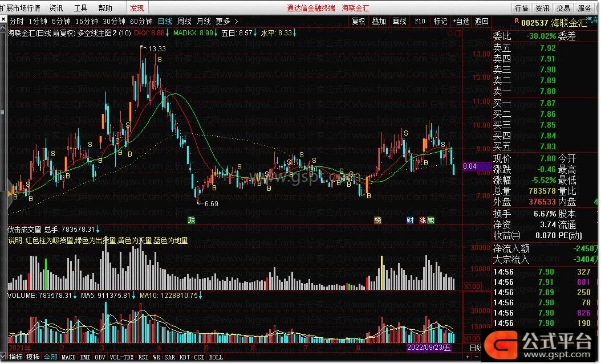This screenshot has height=364, width=601.
Task: Switch indicator to BOLL
Action: click(x=216, y=357)
